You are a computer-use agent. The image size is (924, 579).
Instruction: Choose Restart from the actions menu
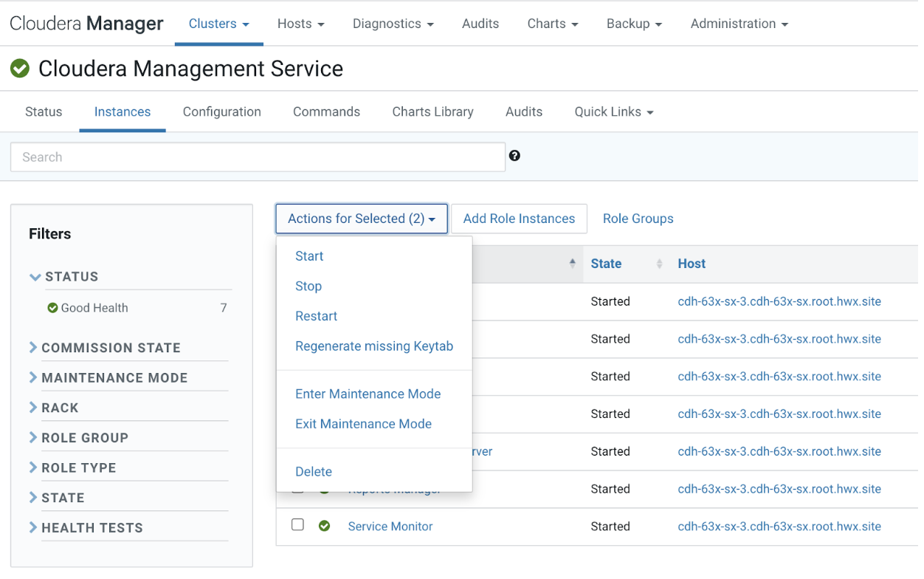[x=316, y=316]
